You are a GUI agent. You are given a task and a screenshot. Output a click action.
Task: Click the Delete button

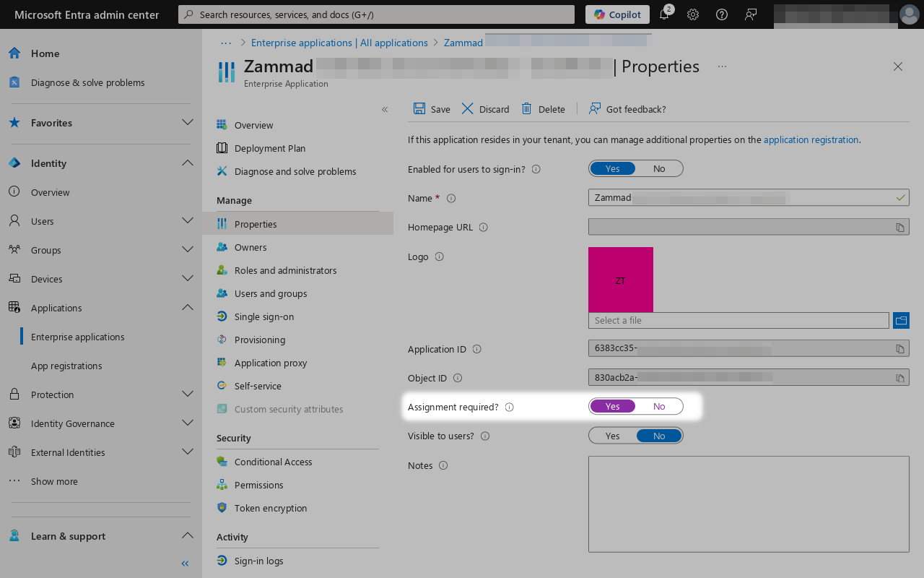(x=544, y=109)
